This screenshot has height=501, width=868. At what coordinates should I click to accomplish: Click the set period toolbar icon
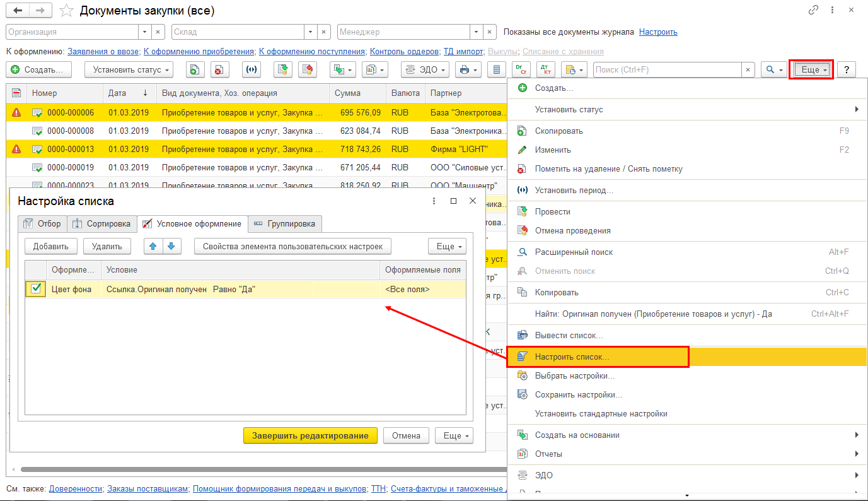[x=253, y=69]
